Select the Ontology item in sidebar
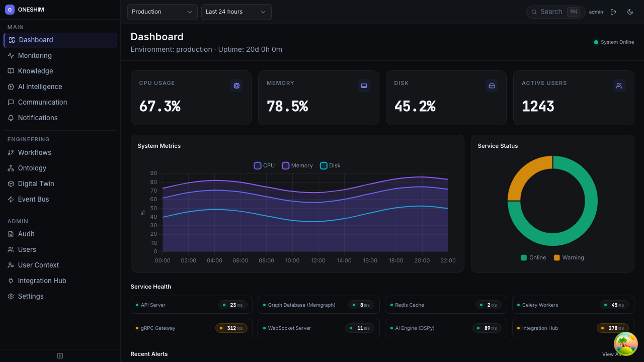The width and height of the screenshot is (644, 362). coord(32,168)
